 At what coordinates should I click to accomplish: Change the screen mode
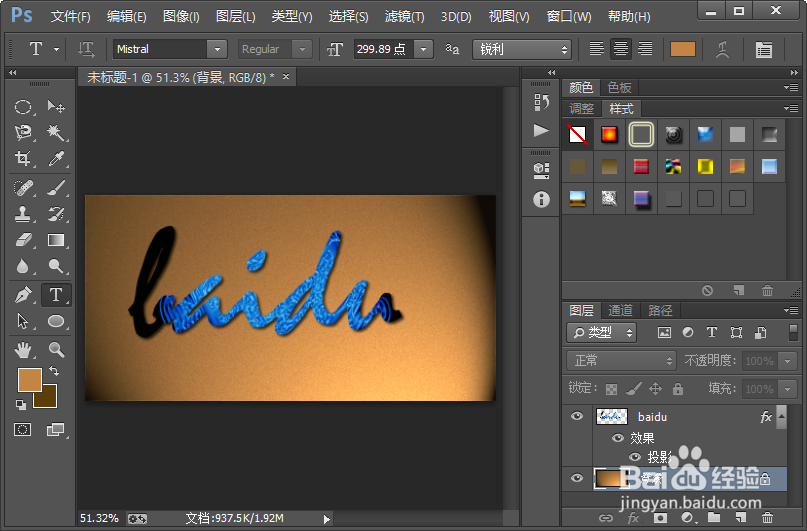pyautogui.click(x=56, y=430)
